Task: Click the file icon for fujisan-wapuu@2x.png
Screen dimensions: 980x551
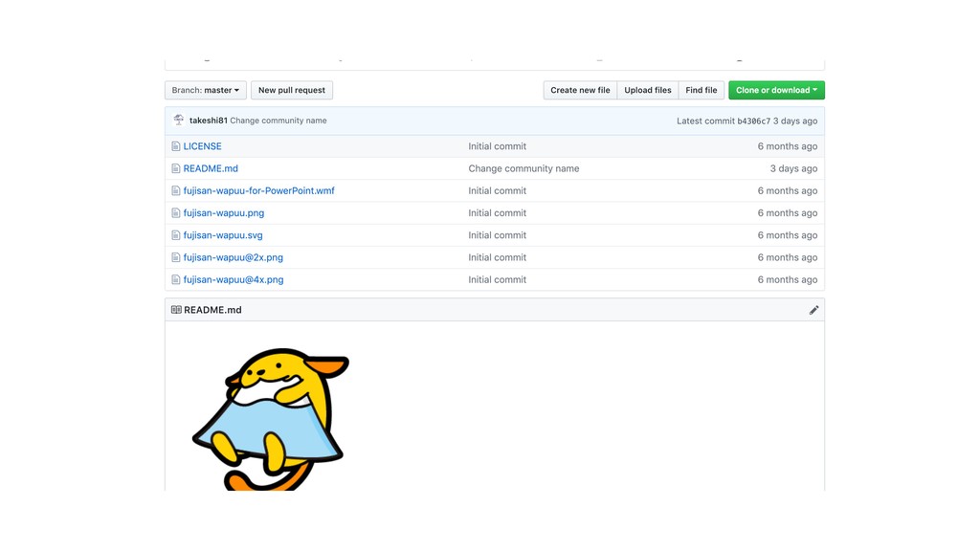Action: pos(176,257)
